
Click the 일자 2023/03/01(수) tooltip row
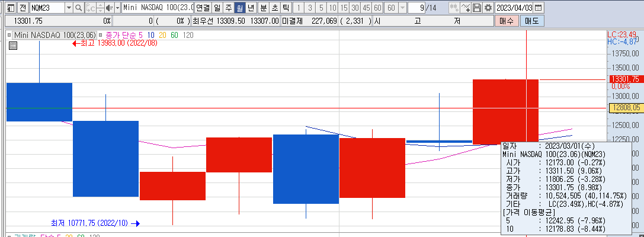coord(549,146)
